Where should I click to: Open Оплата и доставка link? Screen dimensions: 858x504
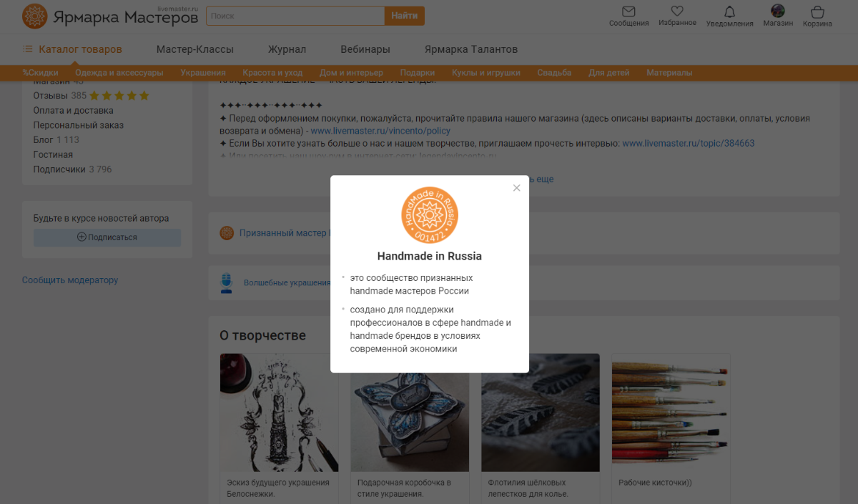(74, 111)
